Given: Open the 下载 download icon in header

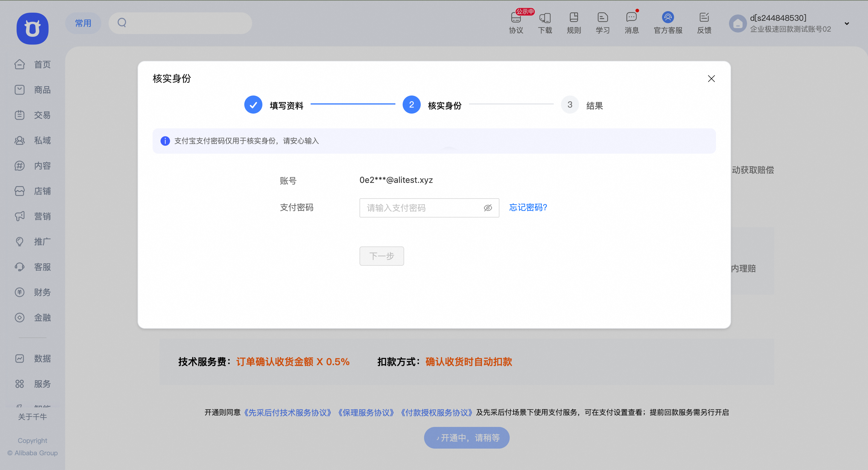Looking at the screenshot, I should point(545,23).
